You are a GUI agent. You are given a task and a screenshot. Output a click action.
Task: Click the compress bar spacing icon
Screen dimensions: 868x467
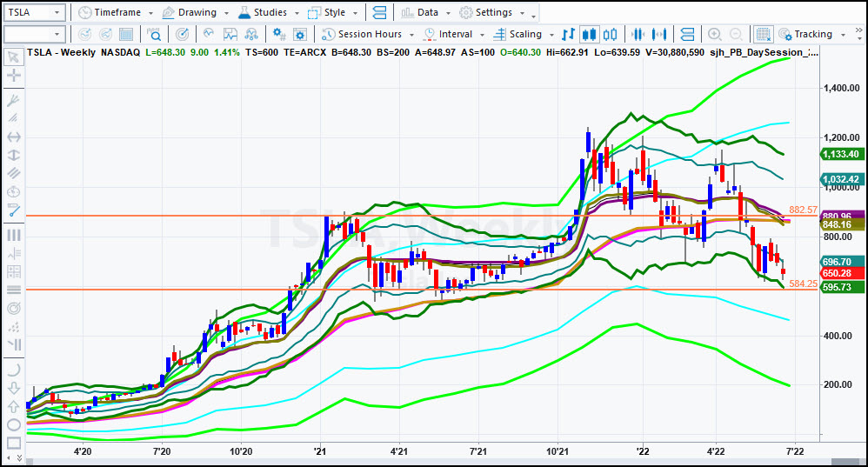[x=638, y=34]
